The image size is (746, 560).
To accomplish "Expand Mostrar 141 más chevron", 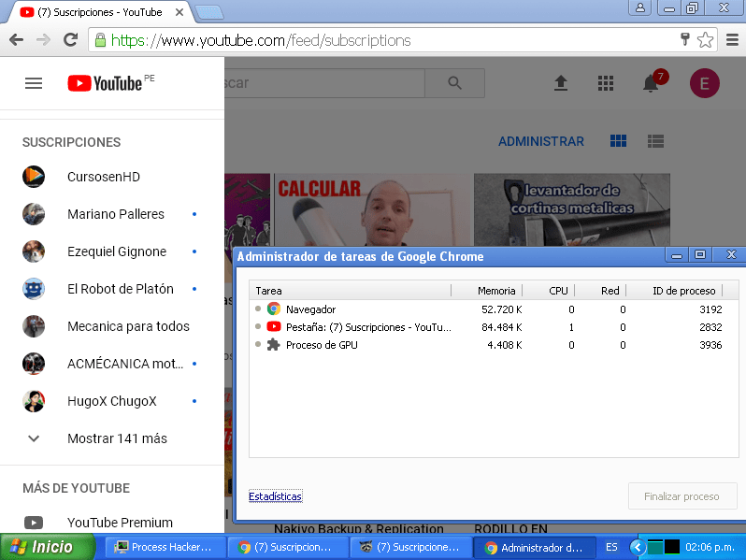I will 34,438.
